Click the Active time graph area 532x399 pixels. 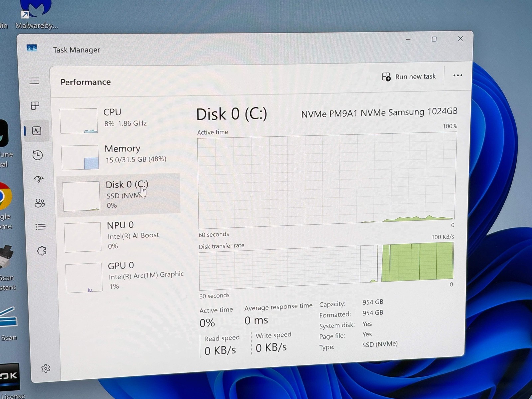point(327,180)
